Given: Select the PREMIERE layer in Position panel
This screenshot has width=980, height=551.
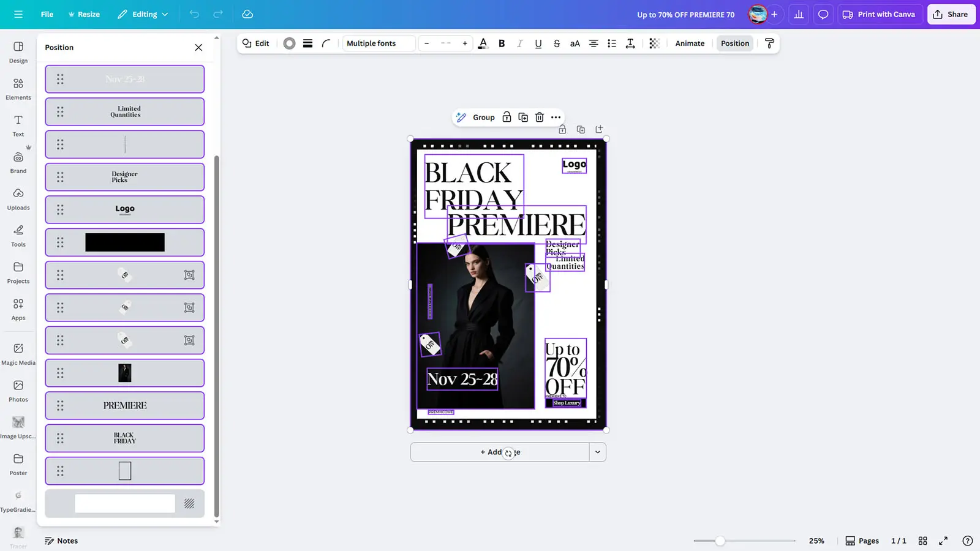Looking at the screenshot, I should [125, 405].
